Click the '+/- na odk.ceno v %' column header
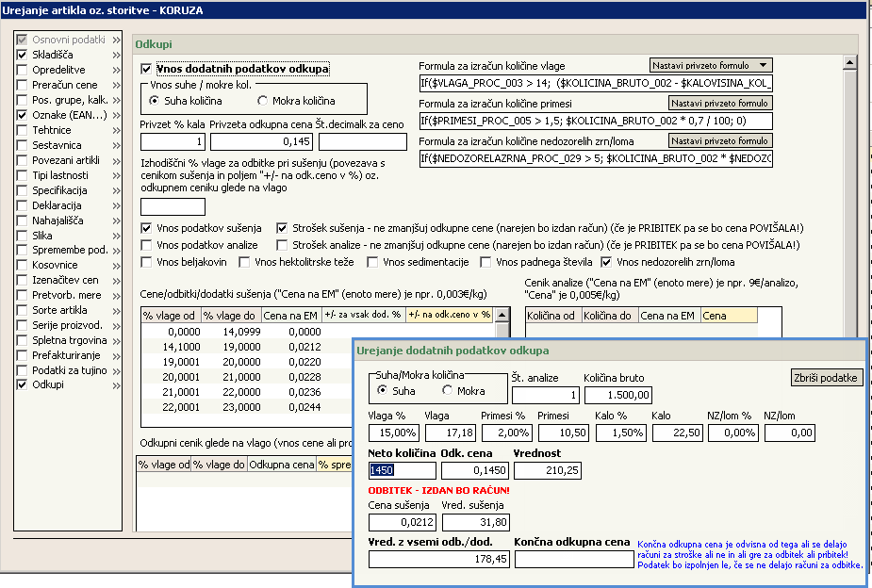This screenshot has height=588, width=872. 450,315
